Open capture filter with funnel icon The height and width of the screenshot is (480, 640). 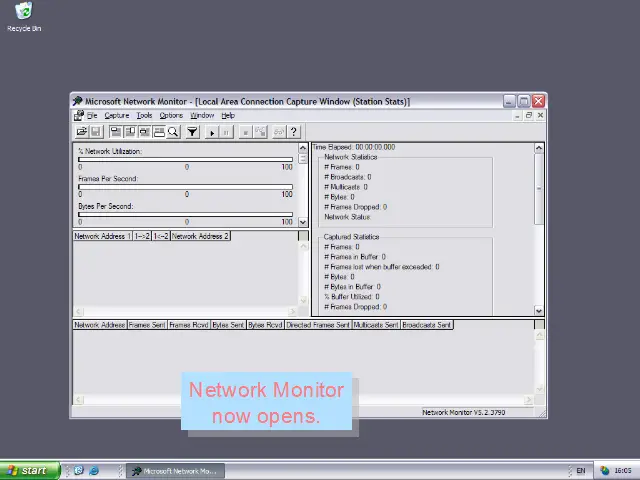coord(192,132)
